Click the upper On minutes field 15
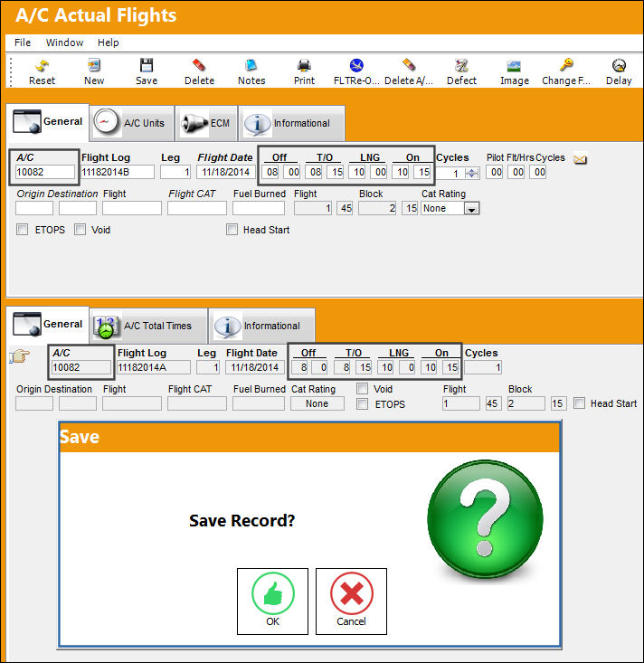The image size is (644, 663). pos(423,172)
